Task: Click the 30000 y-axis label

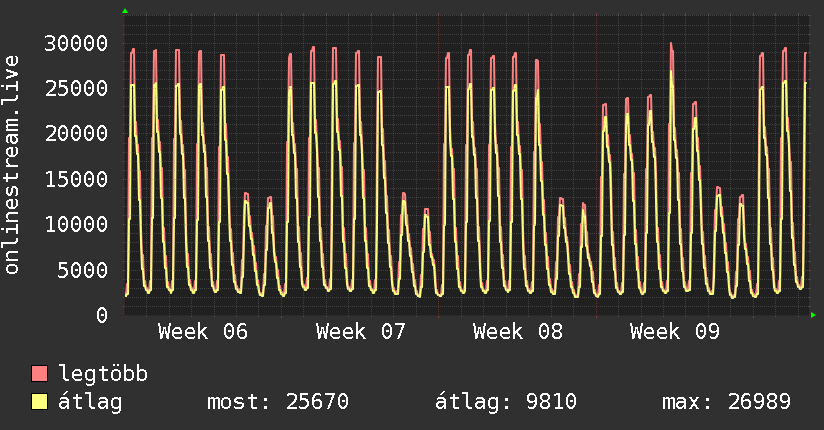Action: [x=76, y=44]
